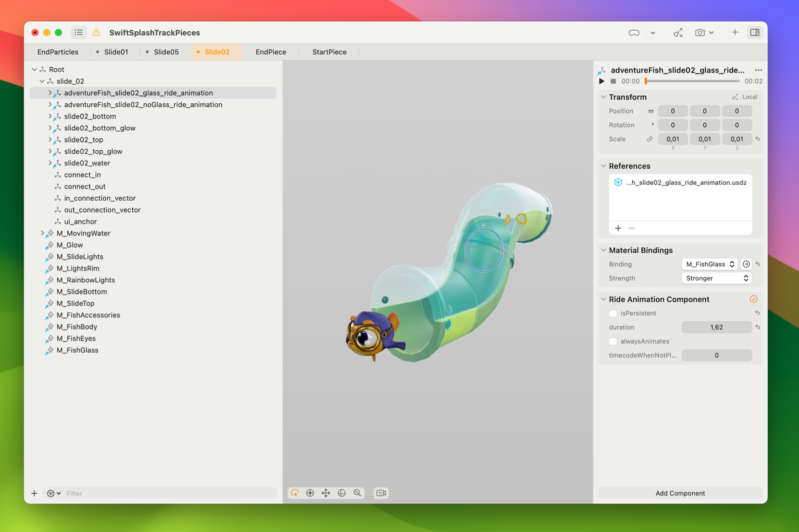
Task: Click the plus icon to add a reference
Action: tap(618, 228)
